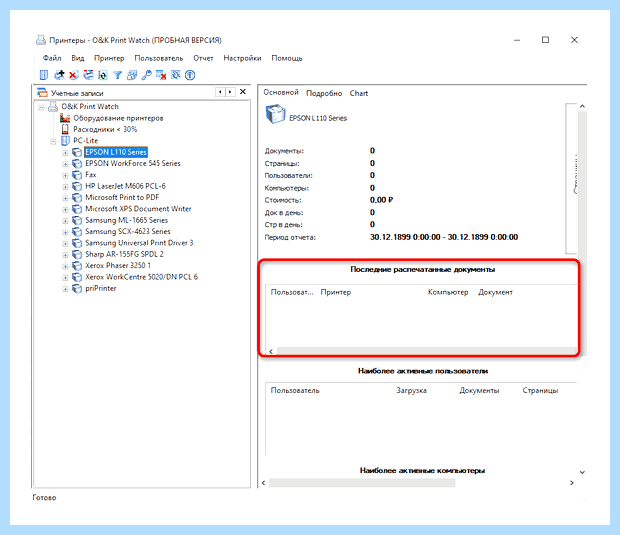This screenshot has width=620, height=535.
Task: Click the green refresh toolbar icon
Action: (103, 75)
